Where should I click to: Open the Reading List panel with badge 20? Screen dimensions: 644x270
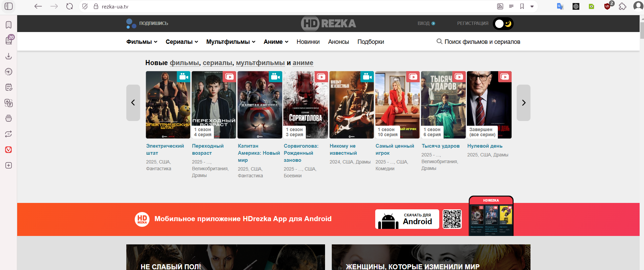click(x=9, y=40)
